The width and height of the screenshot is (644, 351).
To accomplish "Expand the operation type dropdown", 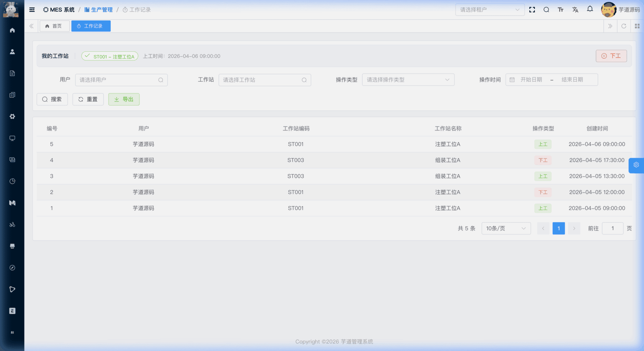I will tap(408, 80).
